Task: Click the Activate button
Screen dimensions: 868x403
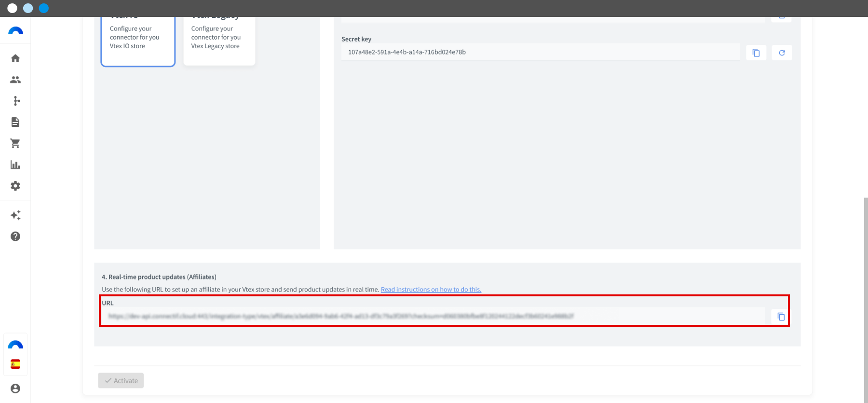Action: coord(121,380)
